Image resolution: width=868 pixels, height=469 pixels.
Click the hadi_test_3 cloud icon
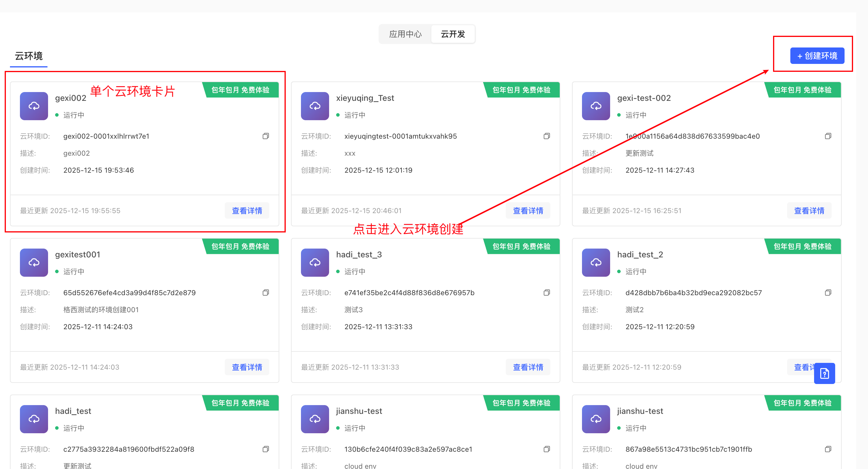[315, 263]
